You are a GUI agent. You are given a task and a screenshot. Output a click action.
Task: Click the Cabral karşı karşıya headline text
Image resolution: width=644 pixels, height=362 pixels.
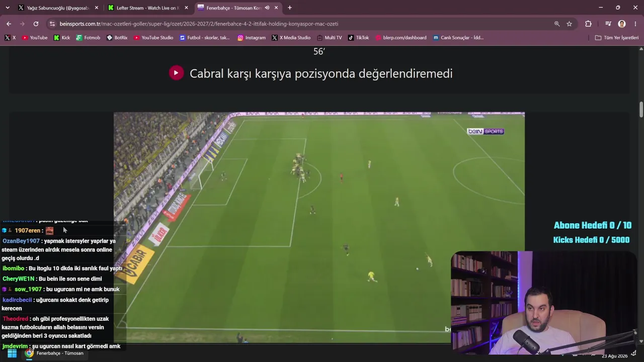coord(321,73)
